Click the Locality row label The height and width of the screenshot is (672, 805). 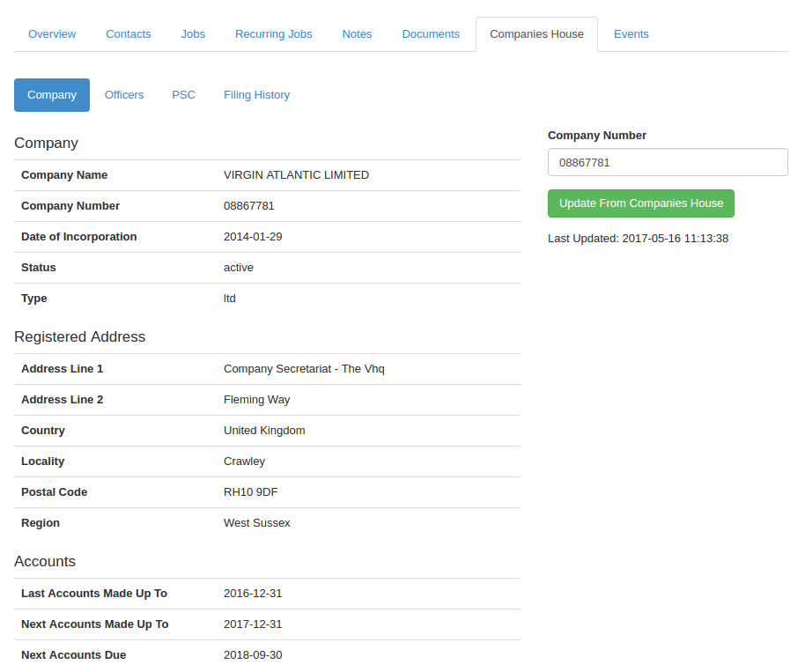42,461
